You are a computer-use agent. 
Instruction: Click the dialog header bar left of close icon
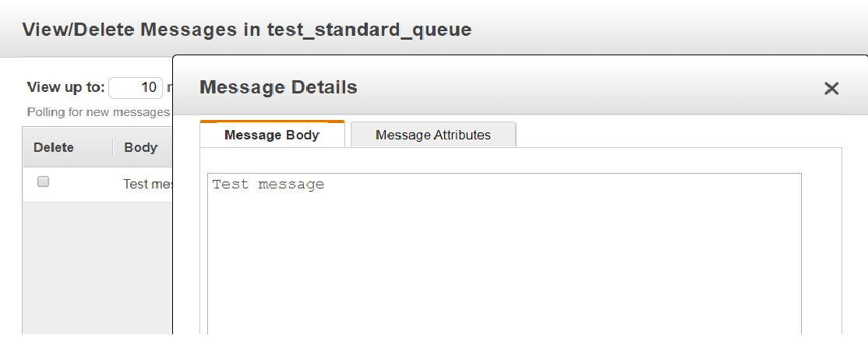587,87
